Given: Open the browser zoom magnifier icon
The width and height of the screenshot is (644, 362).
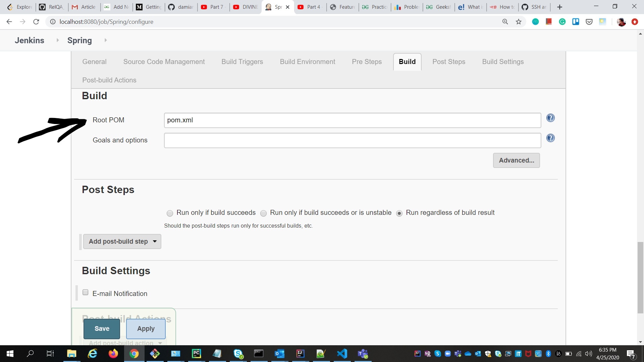Looking at the screenshot, I should pyautogui.click(x=505, y=22).
